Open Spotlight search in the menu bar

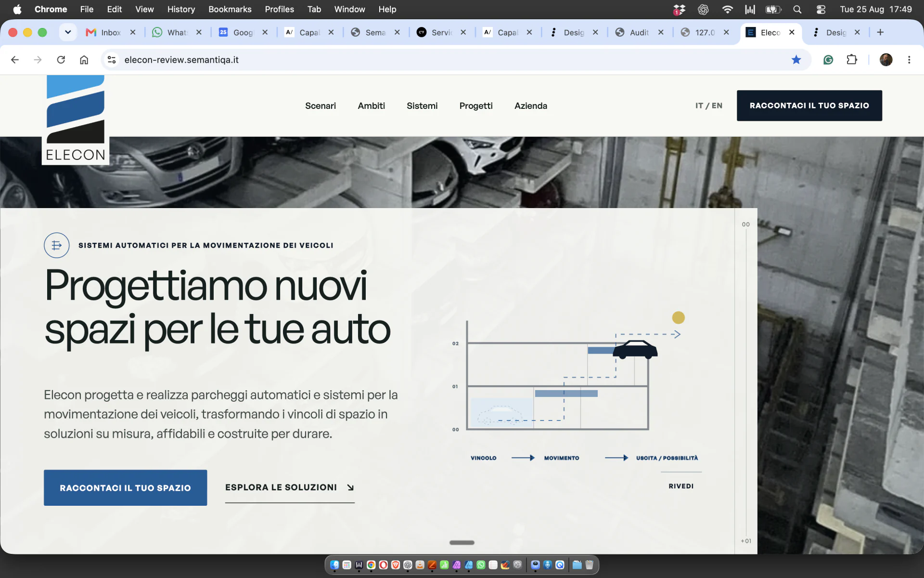[797, 9]
